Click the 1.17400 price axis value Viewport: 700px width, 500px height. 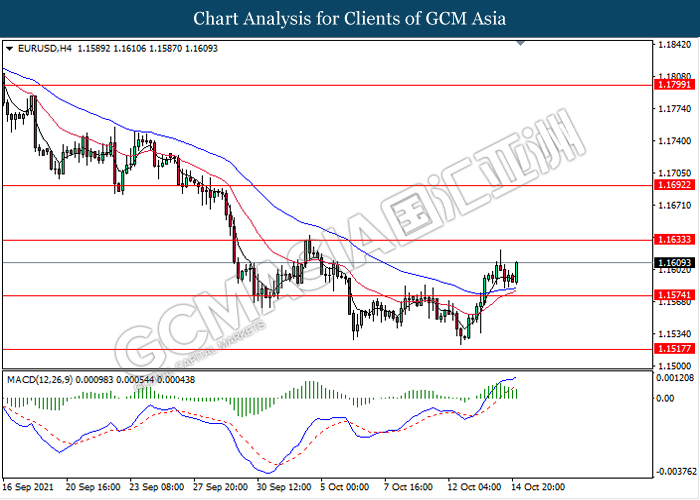point(675,141)
